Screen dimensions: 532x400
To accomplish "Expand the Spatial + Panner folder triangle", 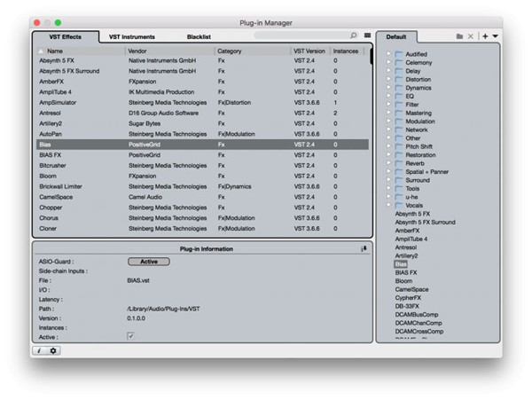I will 389,171.
